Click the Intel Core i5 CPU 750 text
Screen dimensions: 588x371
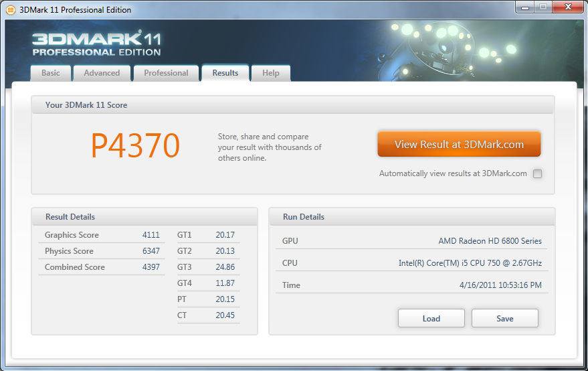(x=470, y=263)
